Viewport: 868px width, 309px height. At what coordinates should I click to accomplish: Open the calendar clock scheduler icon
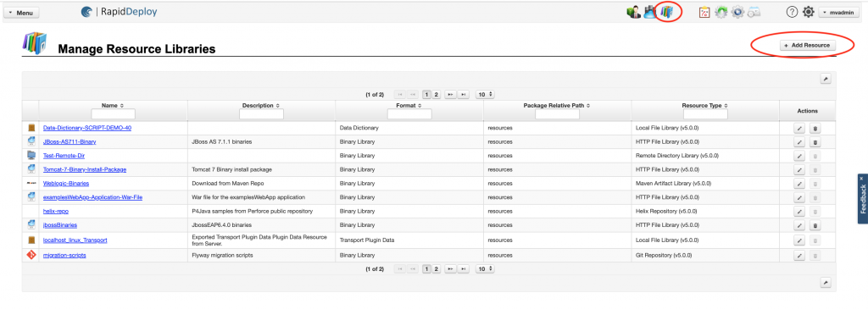(754, 12)
